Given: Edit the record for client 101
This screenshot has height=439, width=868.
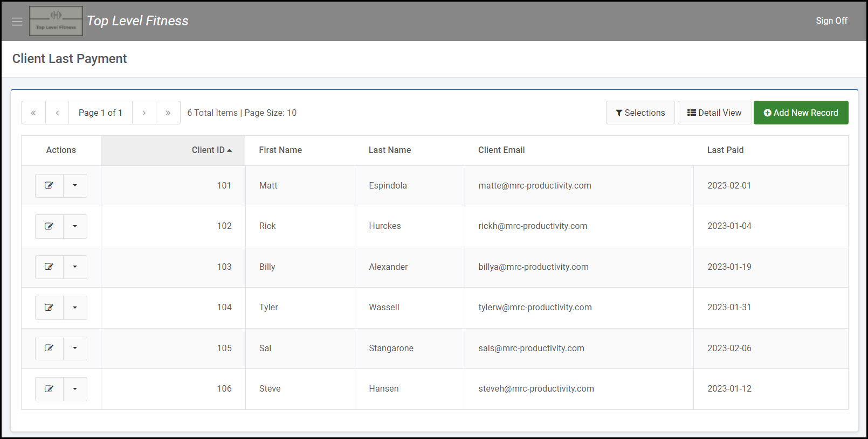Looking at the screenshot, I should click(49, 185).
